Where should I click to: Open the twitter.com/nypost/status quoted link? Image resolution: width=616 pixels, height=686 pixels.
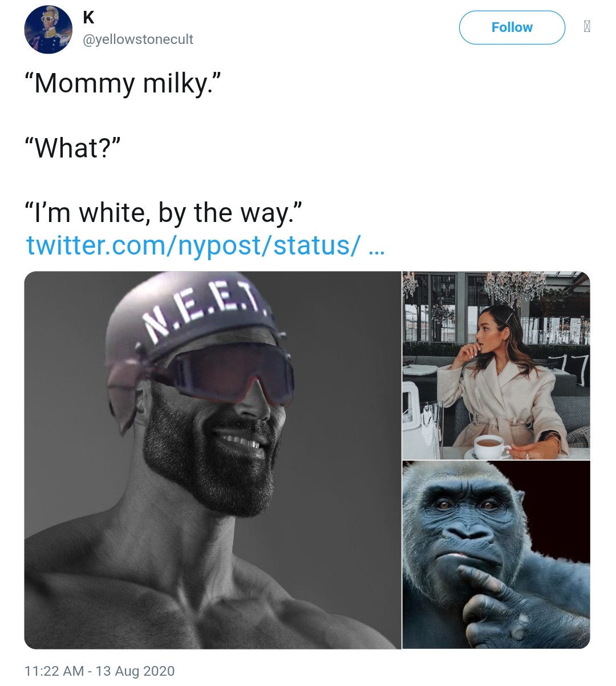pos(193,245)
